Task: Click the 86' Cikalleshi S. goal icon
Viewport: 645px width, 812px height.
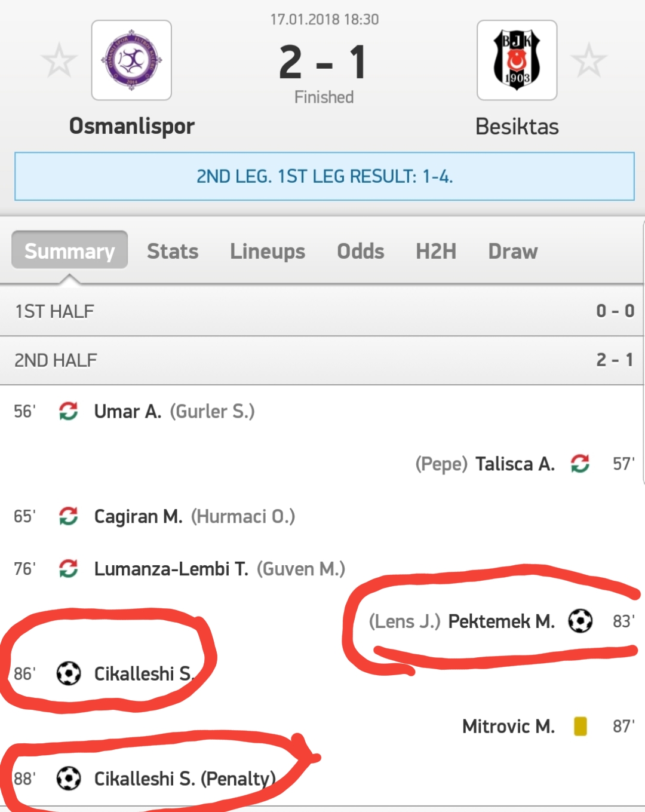Action: coord(69,674)
